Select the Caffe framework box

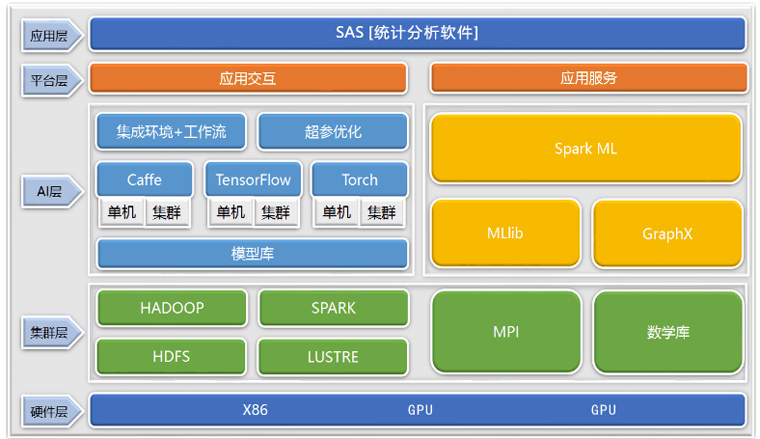click(144, 179)
